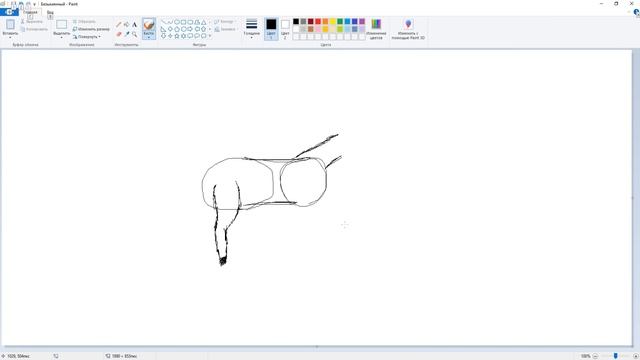
Task: Open the Rotate (Повернуть) dropdown
Action: pos(87,37)
